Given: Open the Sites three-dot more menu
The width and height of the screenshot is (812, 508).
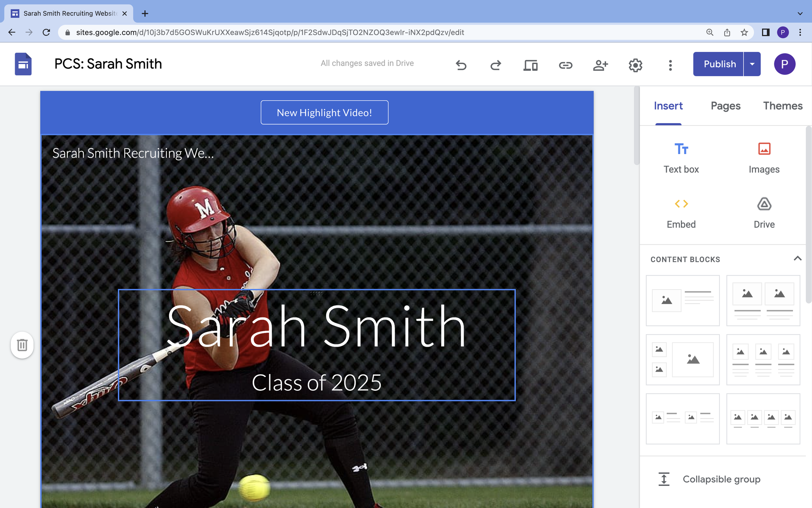Looking at the screenshot, I should tap(670, 64).
